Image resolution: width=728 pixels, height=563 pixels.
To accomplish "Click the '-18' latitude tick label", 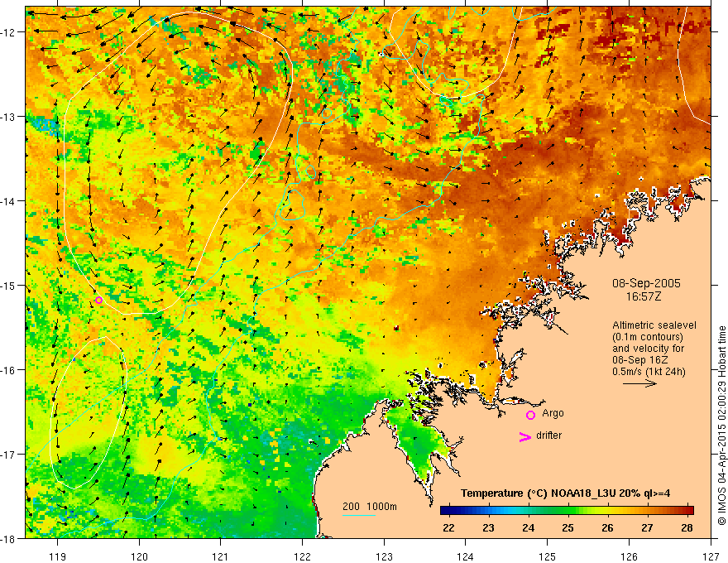I will (10, 538).
